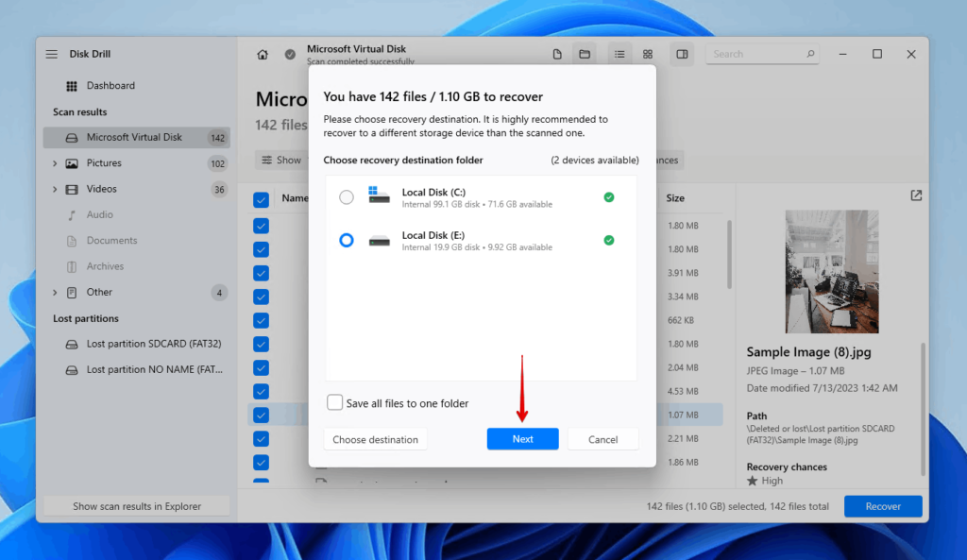Click the file type view icon
Screen dimensions: 967x560
click(x=556, y=54)
